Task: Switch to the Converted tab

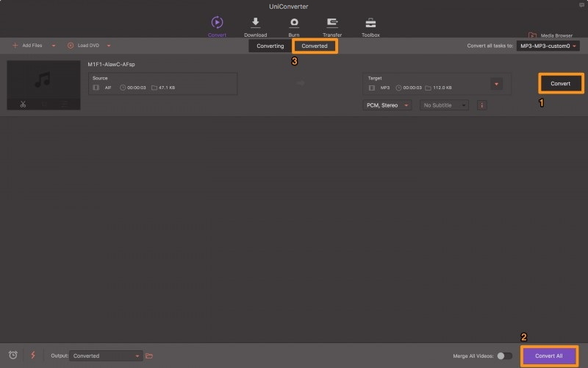Action: [315, 46]
